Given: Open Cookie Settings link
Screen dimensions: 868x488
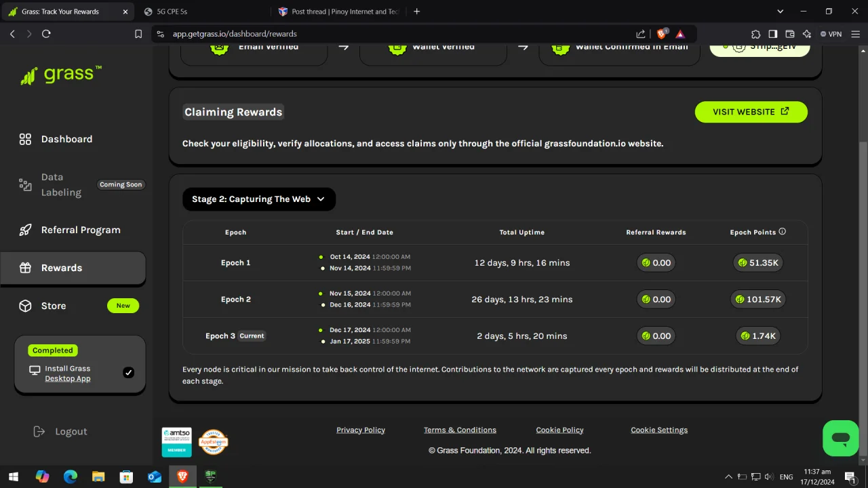Looking at the screenshot, I should tap(659, 430).
